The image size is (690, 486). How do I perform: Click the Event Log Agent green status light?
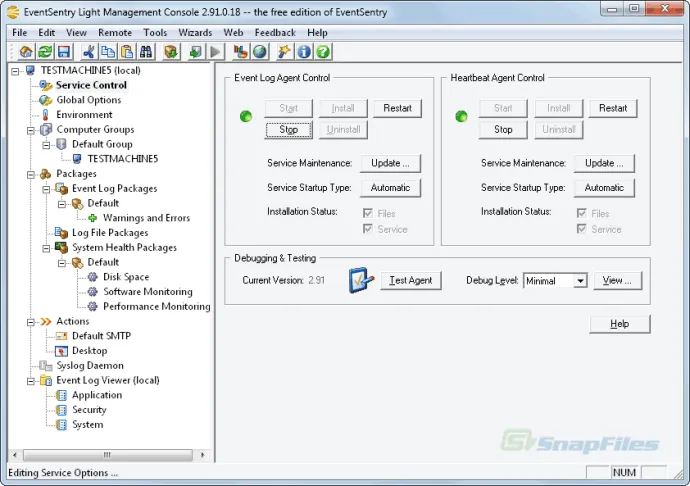[246, 116]
